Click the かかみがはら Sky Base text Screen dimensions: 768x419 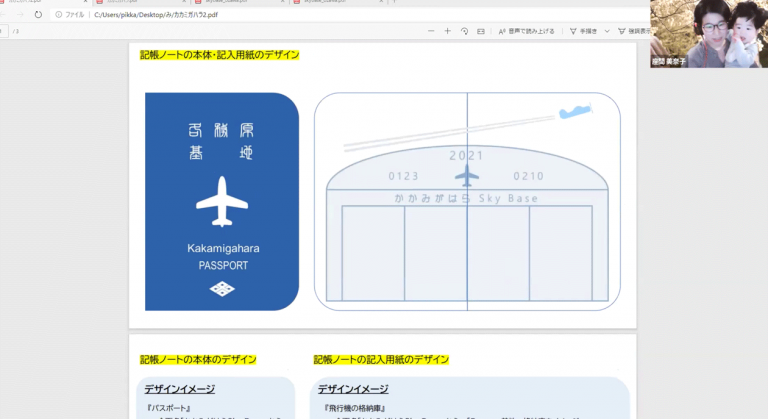[x=466, y=198]
